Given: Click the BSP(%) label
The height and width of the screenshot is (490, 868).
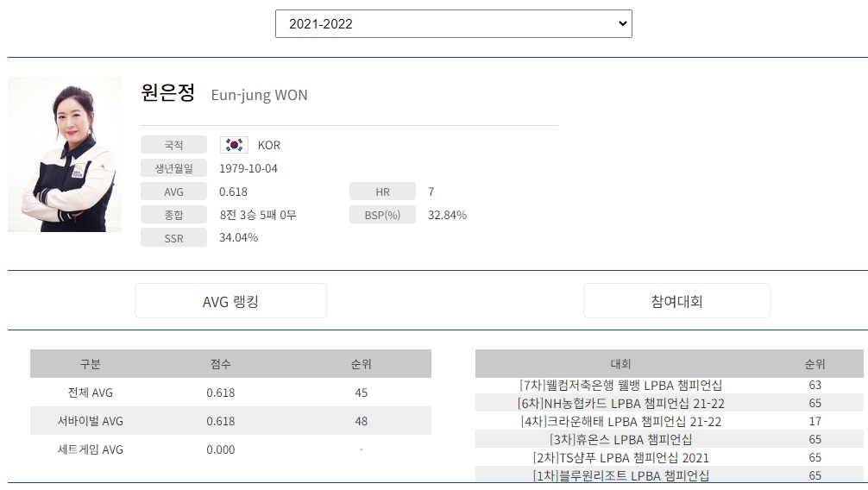Looking at the screenshot, I should [382, 215].
